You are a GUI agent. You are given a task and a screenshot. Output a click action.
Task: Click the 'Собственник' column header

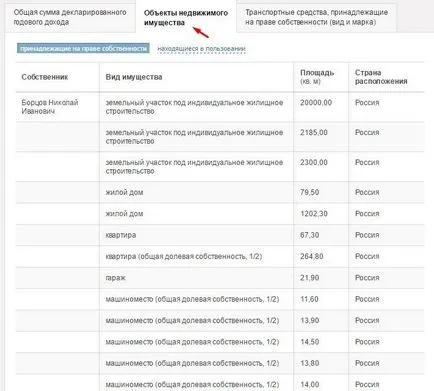[x=45, y=77]
